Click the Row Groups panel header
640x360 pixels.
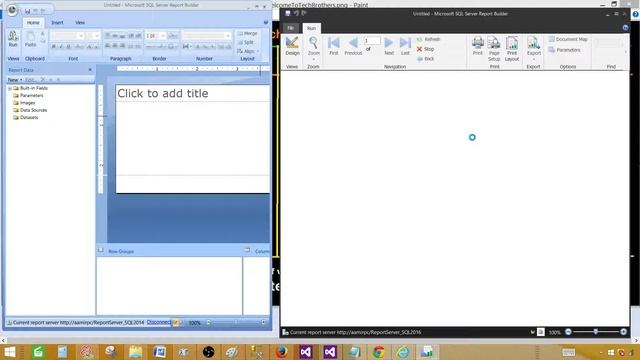point(121,251)
